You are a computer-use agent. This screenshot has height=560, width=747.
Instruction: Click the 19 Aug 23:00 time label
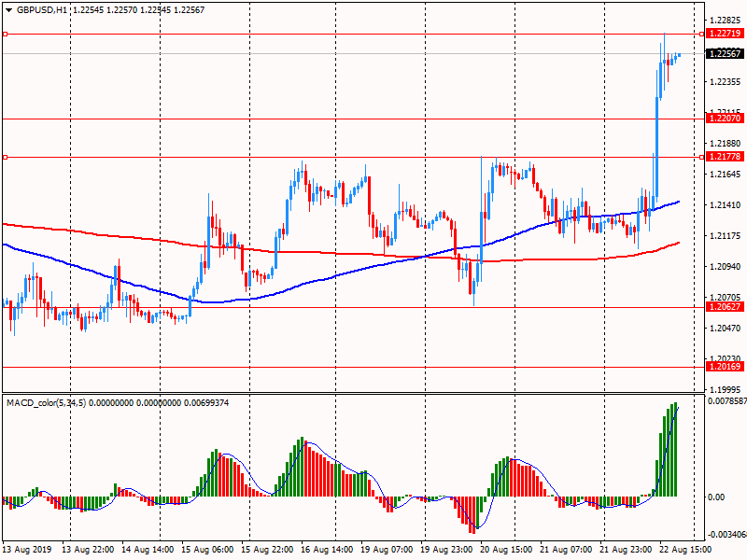[447, 550]
